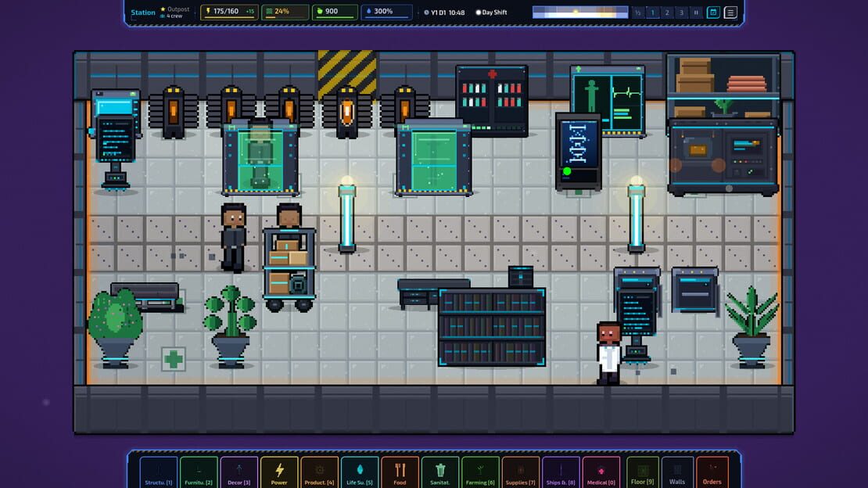Pause the game simulation
868x488 pixels.
(x=696, y=13)
